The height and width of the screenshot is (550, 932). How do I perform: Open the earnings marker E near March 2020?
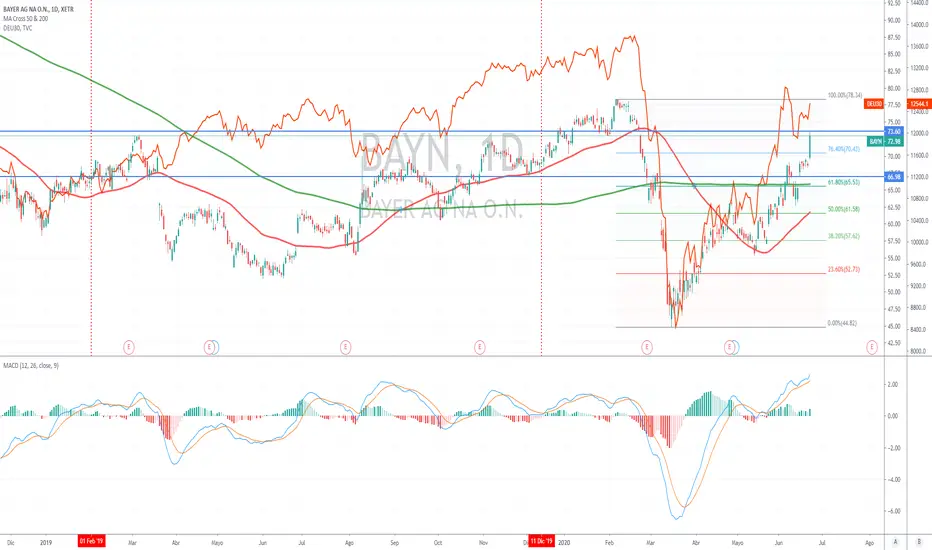pyautogui.click(x=647, y=347)
